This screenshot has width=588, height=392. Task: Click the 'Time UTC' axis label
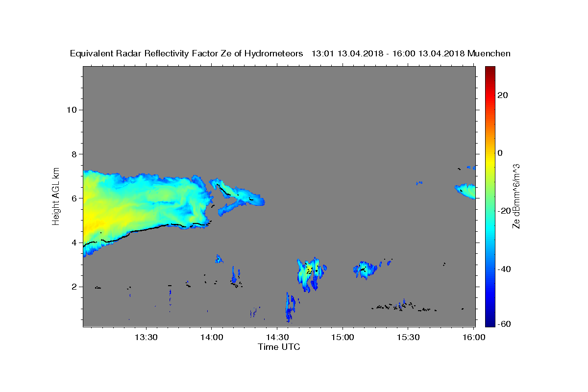(279, 347)
